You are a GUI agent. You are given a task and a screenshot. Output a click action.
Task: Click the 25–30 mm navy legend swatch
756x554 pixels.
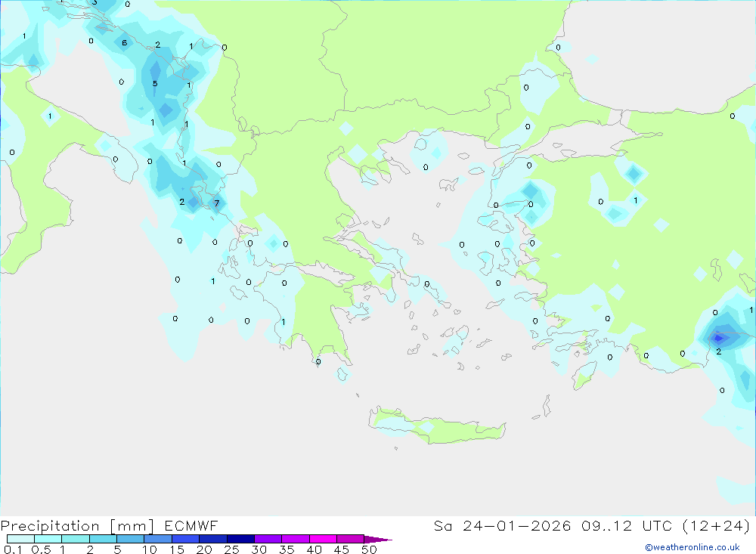pyautogui.click(x=240, y=539)
